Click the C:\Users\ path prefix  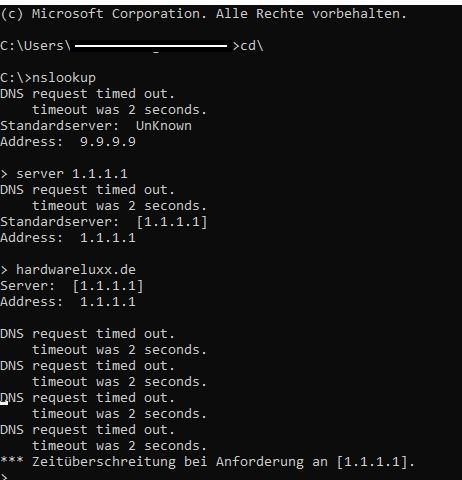pyautogui.click(x=36, y=46)
